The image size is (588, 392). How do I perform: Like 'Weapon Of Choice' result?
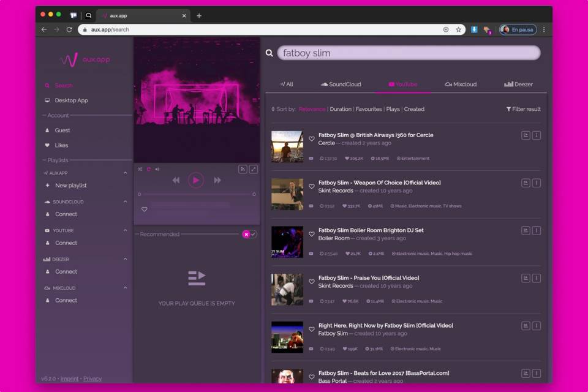click(312, 186)
